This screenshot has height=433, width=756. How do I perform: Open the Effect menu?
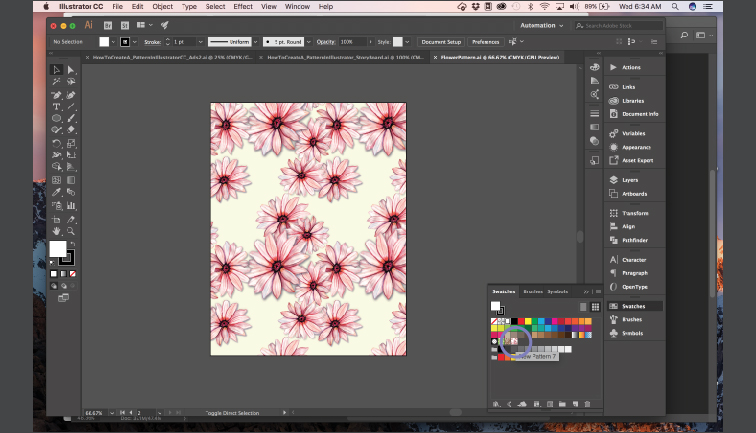point(243,7)
